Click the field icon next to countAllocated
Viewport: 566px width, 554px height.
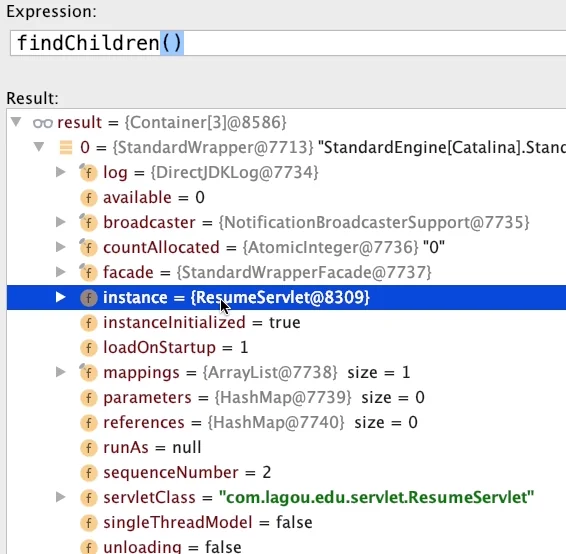tap(88, 248)
